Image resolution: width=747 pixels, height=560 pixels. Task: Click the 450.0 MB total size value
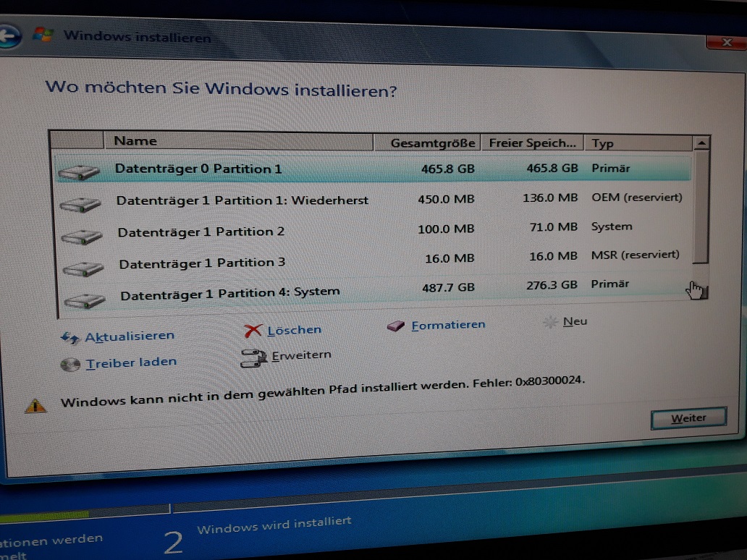coord(446,199)
